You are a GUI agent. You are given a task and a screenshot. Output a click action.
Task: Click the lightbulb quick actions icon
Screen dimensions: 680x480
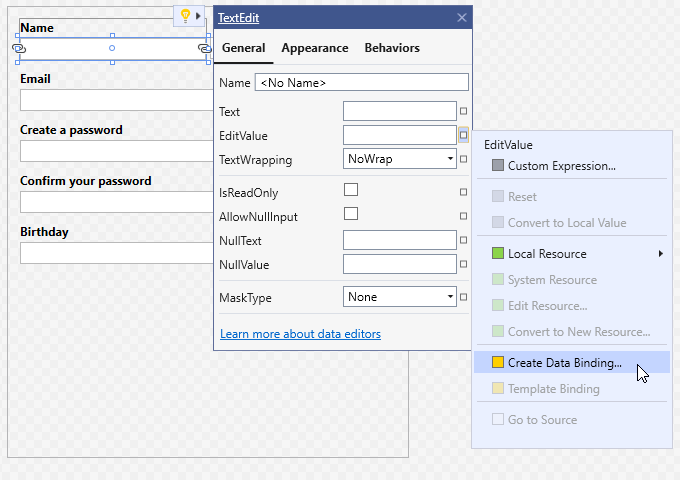tap(186, 16)
